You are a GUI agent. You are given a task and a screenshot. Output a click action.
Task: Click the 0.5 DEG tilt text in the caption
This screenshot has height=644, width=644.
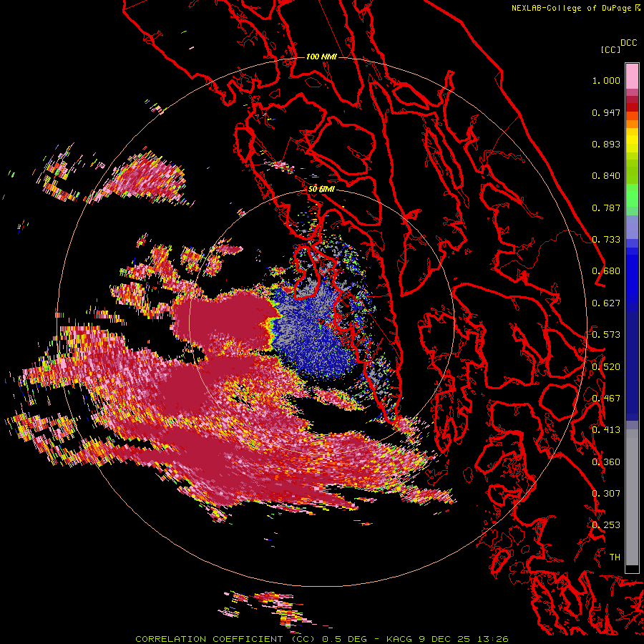pos(345,639)
